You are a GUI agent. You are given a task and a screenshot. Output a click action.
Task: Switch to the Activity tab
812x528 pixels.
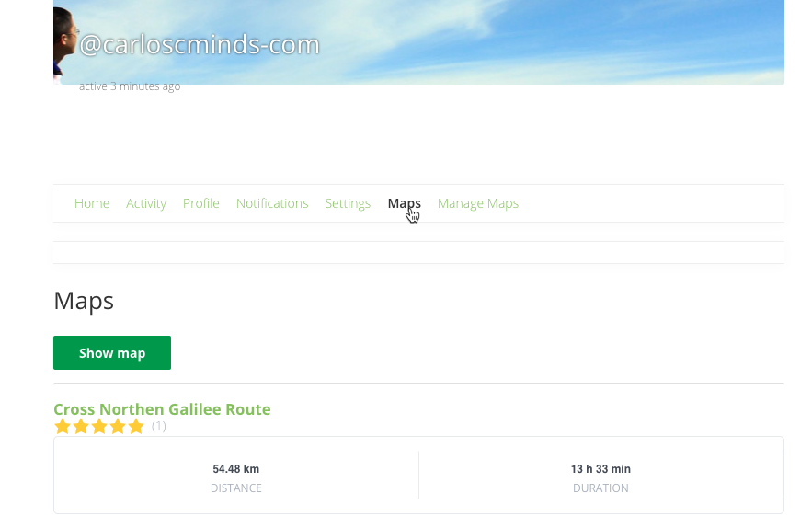pyautogui.click(x=146, y=203)
